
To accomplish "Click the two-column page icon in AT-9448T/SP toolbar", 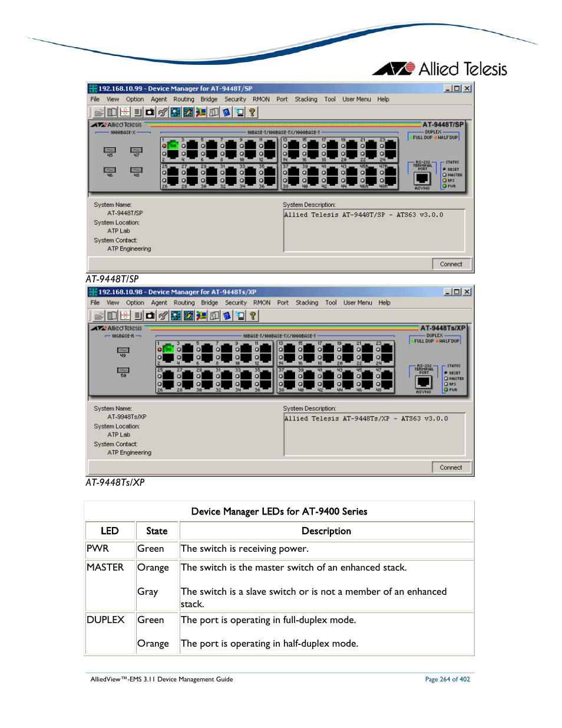I will [x=112, y=112].
